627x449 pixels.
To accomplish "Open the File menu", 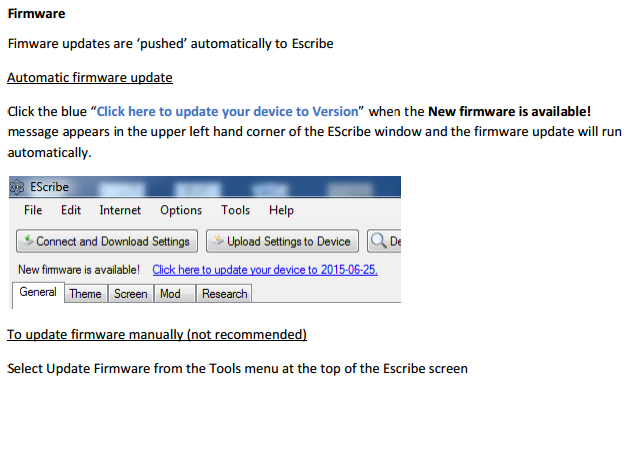I will [x=33, y=210].
